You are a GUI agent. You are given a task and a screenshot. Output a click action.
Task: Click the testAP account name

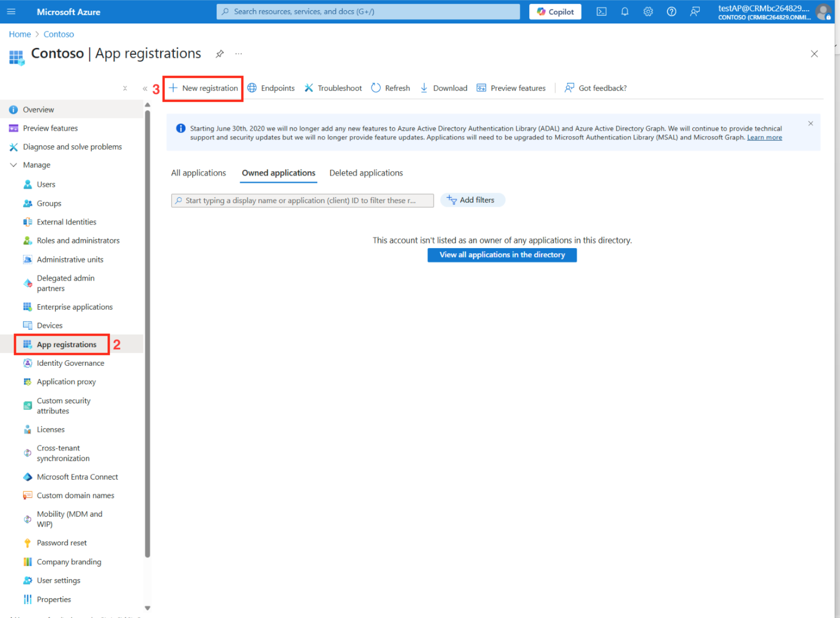764,8
